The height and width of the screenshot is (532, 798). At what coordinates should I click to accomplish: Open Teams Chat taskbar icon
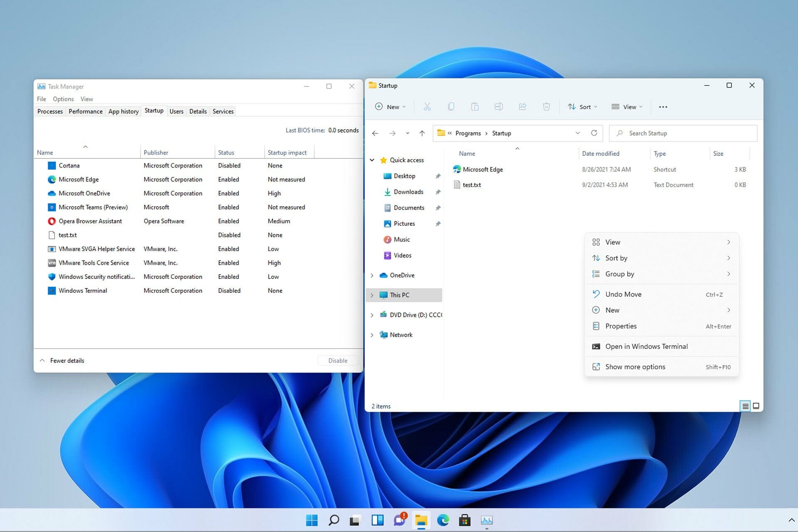pyautogui.click(x=399, y=520)
